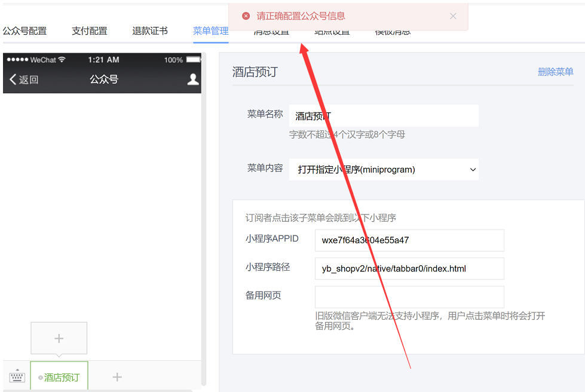Add a new main menu with bottom plus
The width and height of the screenshot is (585, 392).
[117, 377]
